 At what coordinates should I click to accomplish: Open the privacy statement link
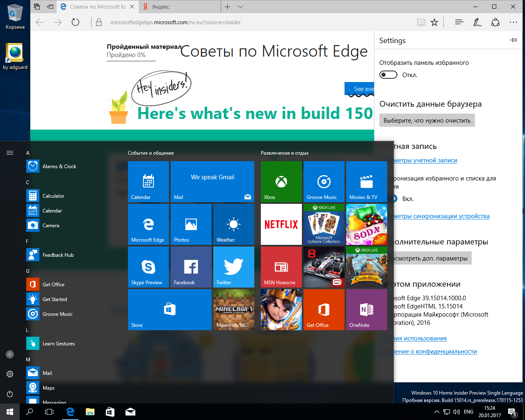(x=435, y=352)
